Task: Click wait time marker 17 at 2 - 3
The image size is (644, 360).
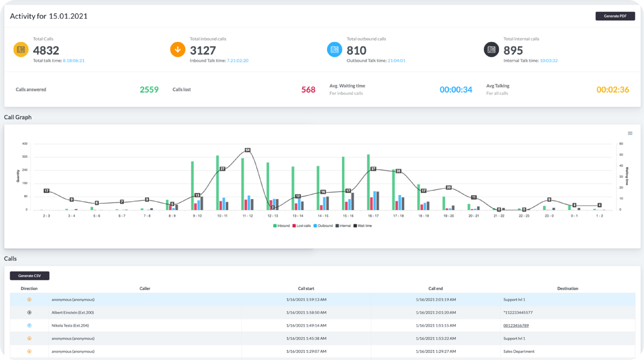Action: coord(46,191)
